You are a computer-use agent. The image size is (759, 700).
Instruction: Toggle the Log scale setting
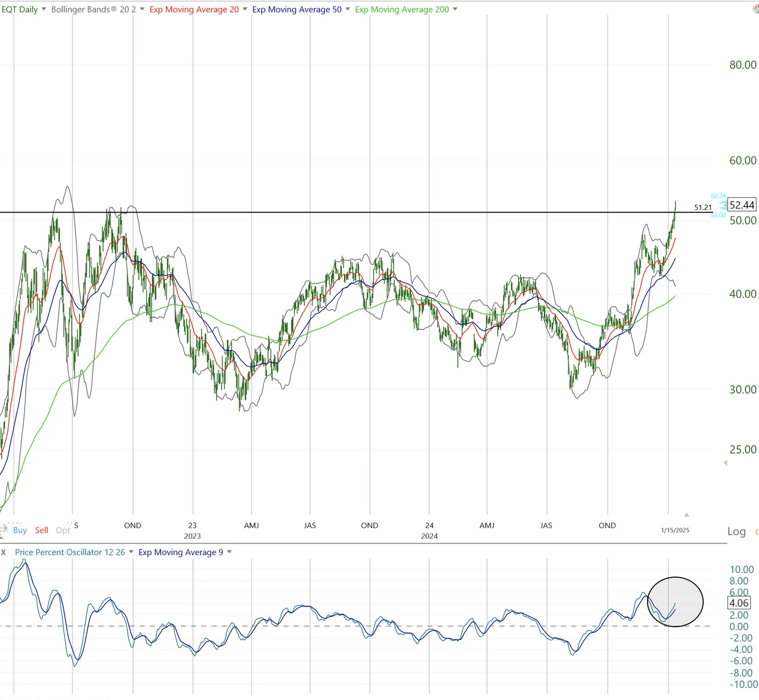(736, 531)
